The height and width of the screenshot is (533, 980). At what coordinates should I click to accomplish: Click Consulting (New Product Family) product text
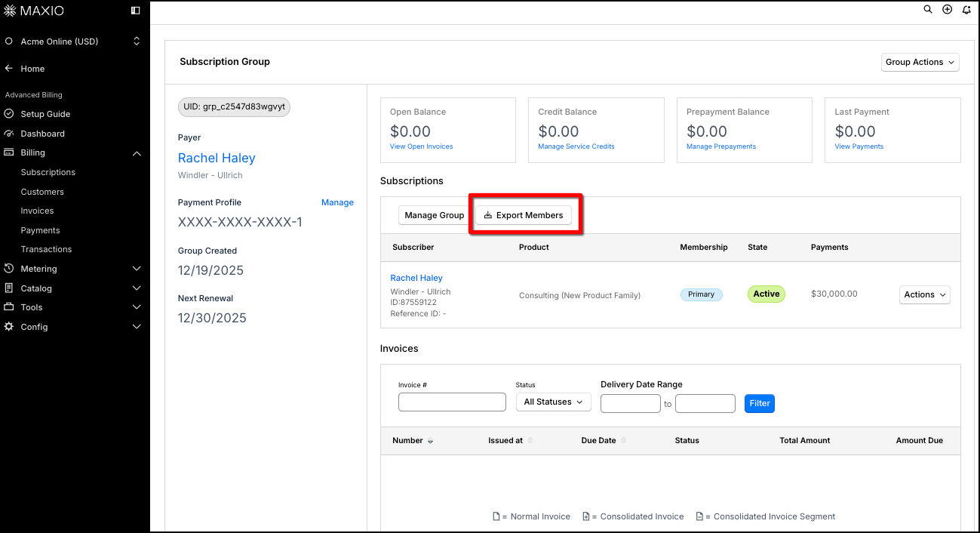point(579,296)
